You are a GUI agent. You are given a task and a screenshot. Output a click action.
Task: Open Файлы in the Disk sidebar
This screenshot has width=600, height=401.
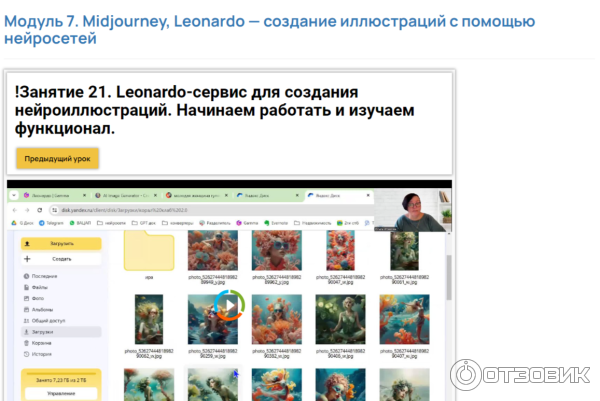36,287
